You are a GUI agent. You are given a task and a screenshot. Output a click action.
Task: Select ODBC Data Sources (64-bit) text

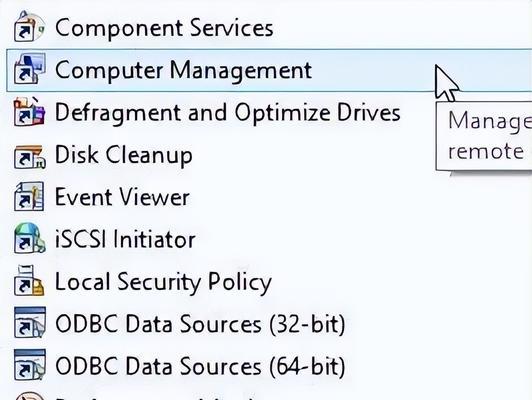coord(200,366)
